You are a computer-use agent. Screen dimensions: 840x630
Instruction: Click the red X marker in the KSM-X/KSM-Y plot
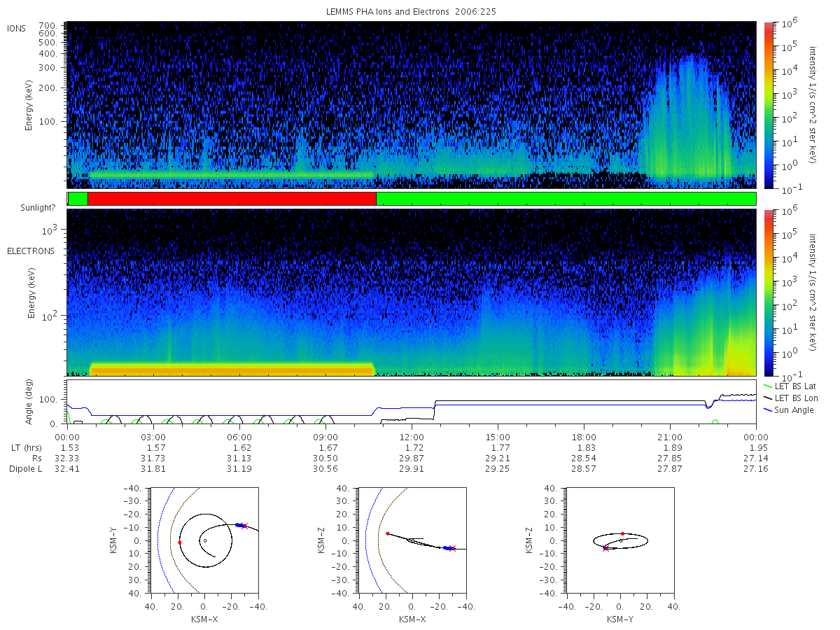[244, 525]
